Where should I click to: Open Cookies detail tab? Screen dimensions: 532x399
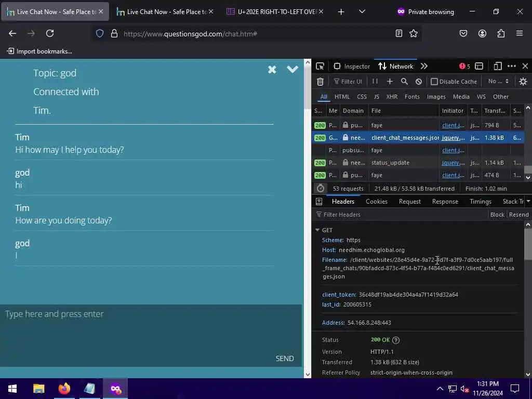pos(376,202)
